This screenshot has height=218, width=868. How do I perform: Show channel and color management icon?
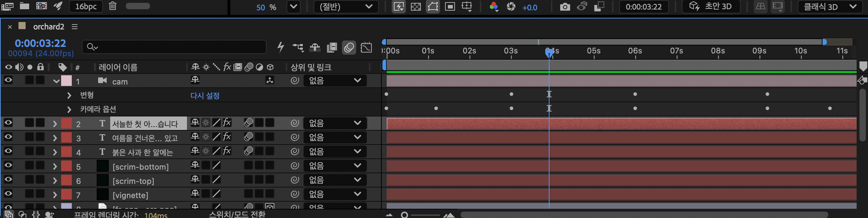pyautogui.click(x=494, y=7)
